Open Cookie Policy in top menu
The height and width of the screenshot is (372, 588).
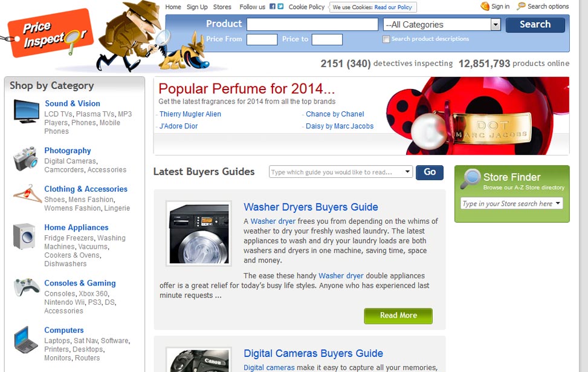pyautogui.click(x=306, y=7)
